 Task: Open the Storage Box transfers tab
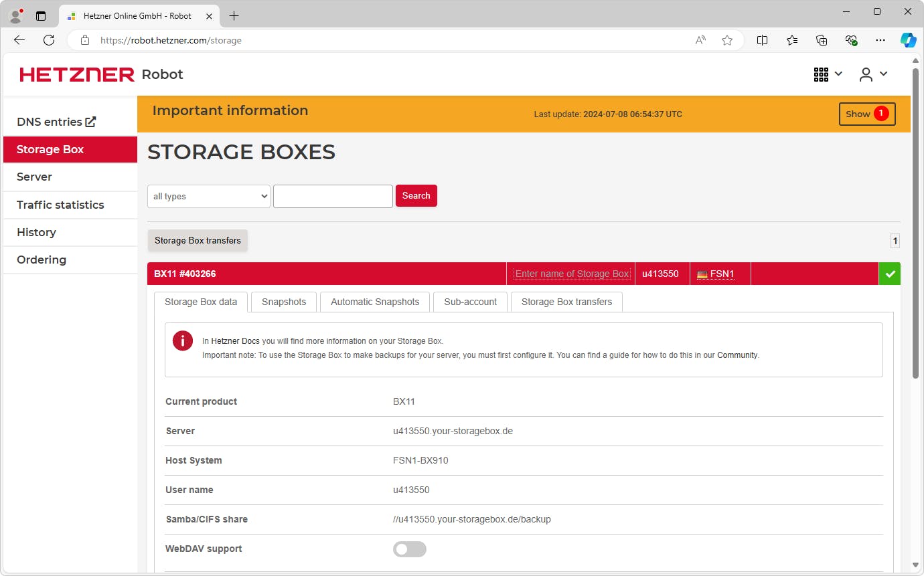coord(566,302)
